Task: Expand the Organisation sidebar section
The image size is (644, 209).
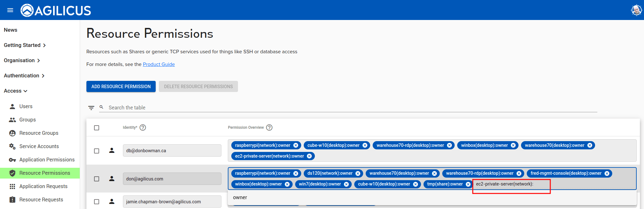Action: pyautogui.click(x=22, y=61)
